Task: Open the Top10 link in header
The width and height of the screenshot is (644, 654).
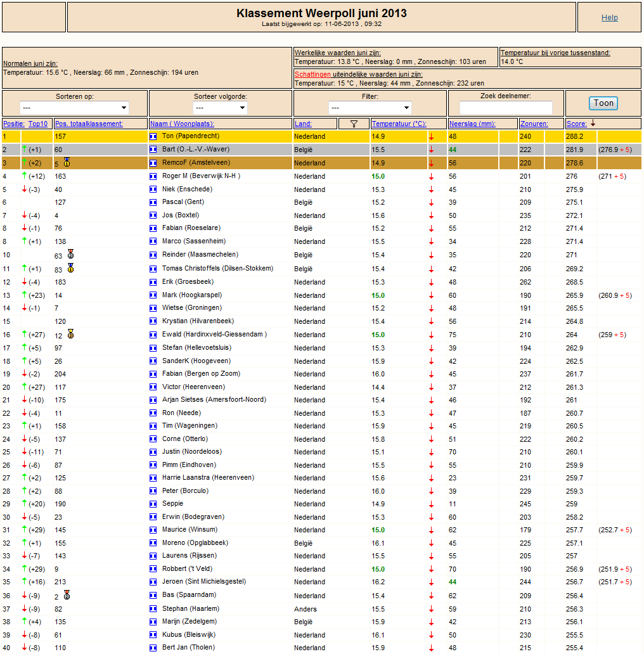Action: pos(38,124)
